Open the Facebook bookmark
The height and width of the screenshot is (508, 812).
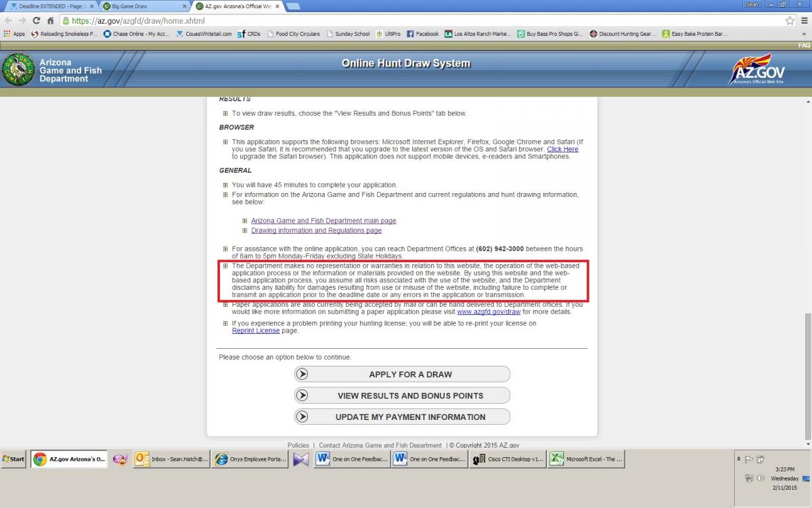(423, 33)
